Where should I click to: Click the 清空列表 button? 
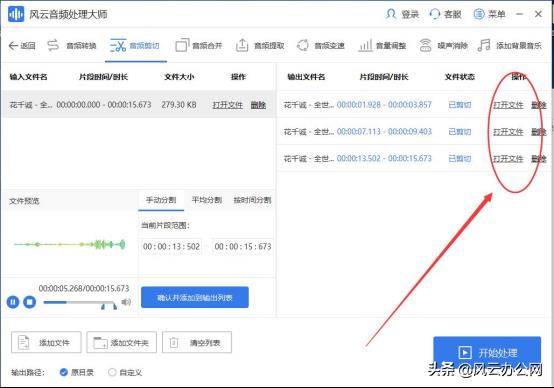197,342
